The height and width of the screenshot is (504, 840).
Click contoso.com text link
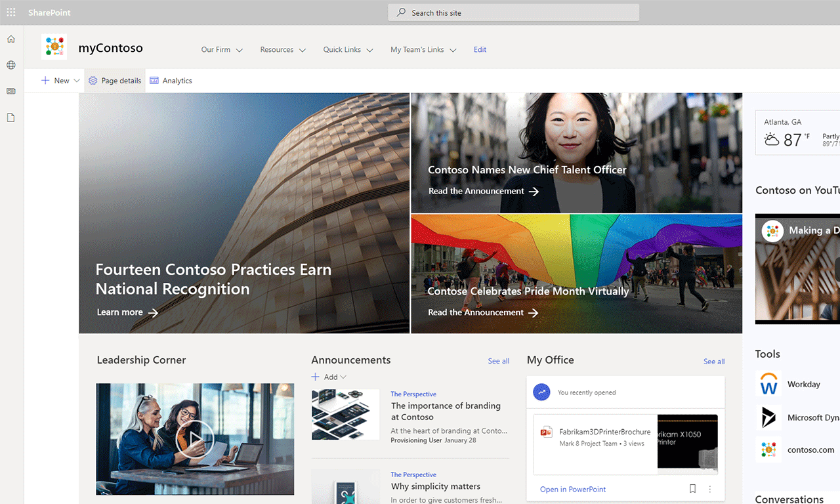pyautogui.click(x=811, y=450)
